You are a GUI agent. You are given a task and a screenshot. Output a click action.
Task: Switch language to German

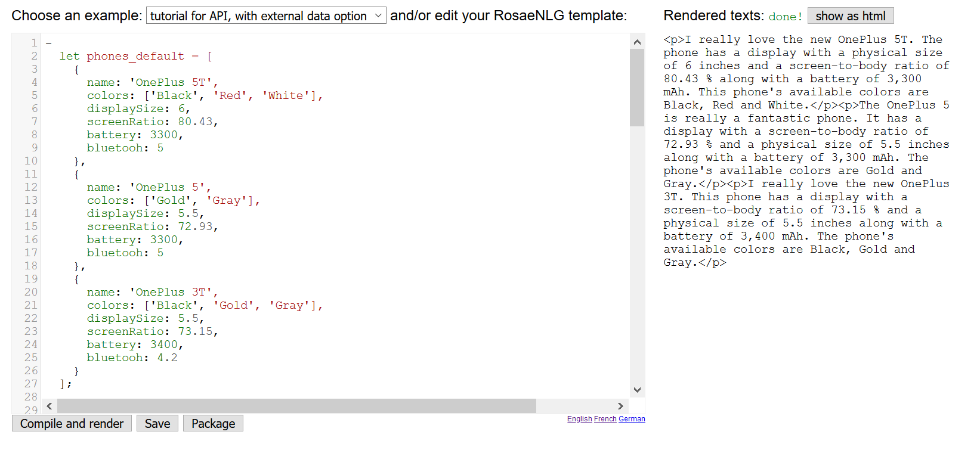(x=632, y=419)
